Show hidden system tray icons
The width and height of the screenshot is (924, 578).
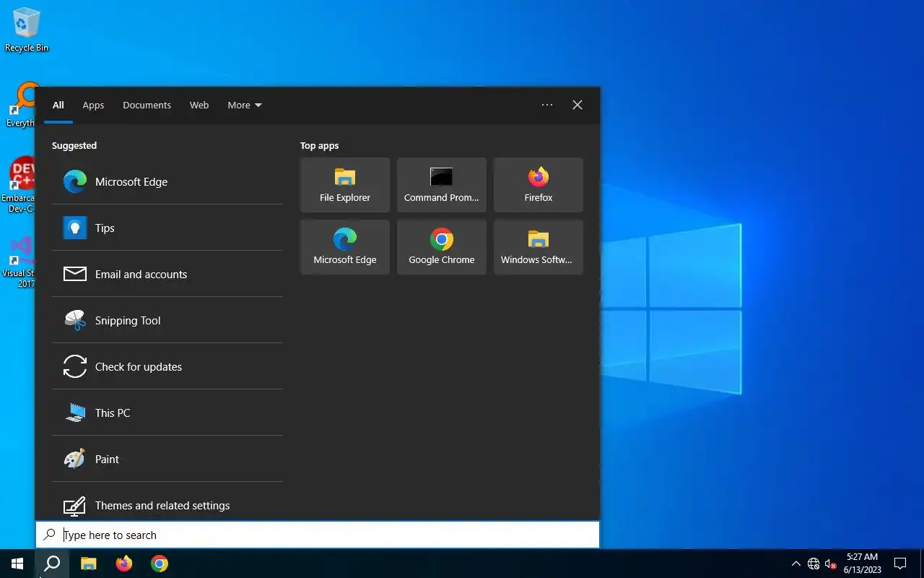click(796, 564)
